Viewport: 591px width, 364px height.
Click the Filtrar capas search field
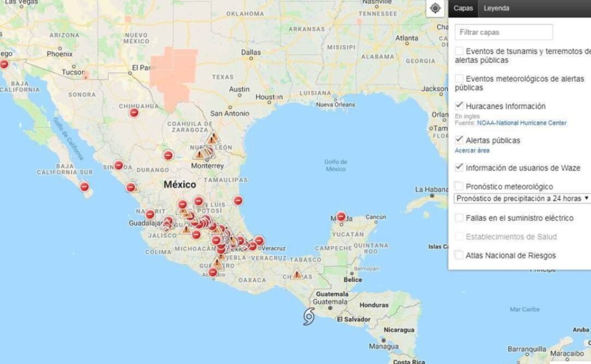click(503, 32)
